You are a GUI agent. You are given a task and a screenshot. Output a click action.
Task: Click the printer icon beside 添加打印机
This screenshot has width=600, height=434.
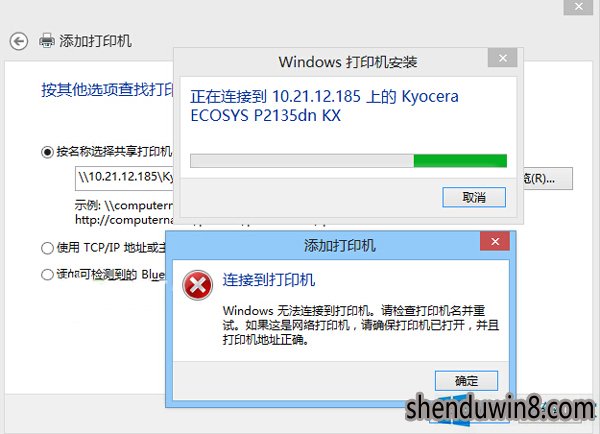pyautogui.click(x=47, y=41)
